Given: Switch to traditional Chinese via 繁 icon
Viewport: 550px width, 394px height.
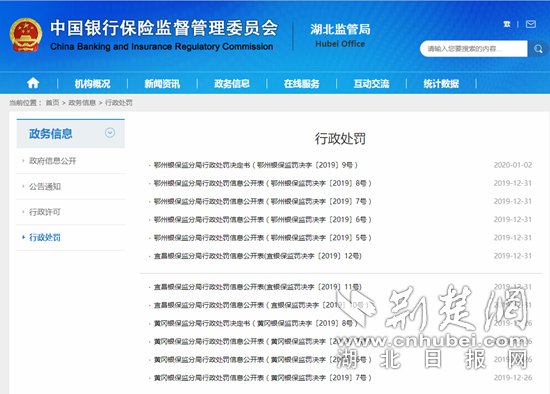Looking at the screenshot, I should 507,24.
